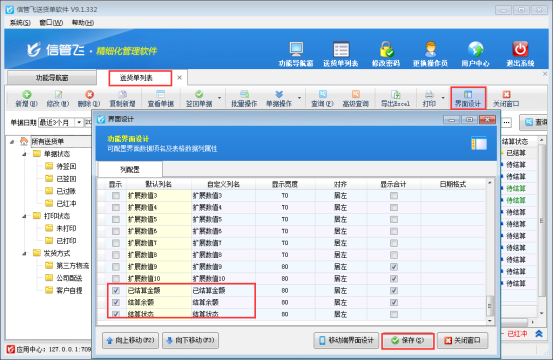Click the 修改密码 lock icon
Viewport: 553px width, 361px height.
386,49
